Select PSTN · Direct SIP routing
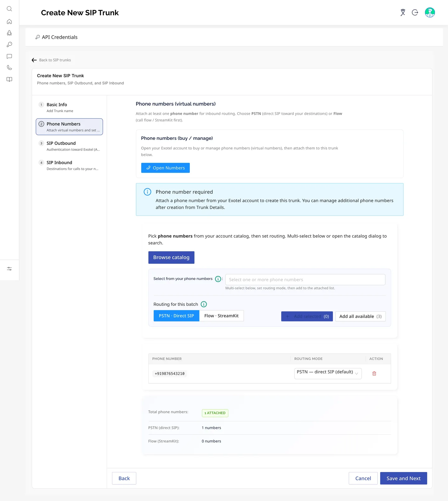The width and height of the screenshot is (448, 501). point(176,316)
